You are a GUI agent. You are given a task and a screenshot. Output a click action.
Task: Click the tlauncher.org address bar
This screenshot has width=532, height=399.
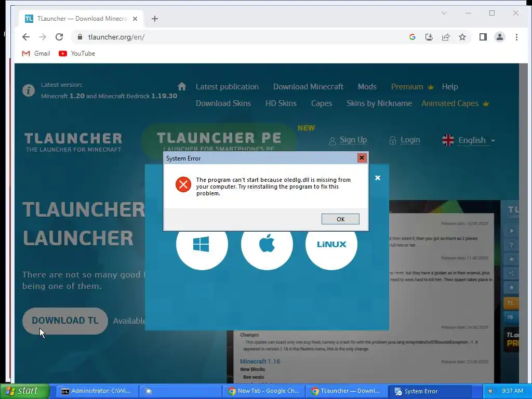(x=237, y=37)
